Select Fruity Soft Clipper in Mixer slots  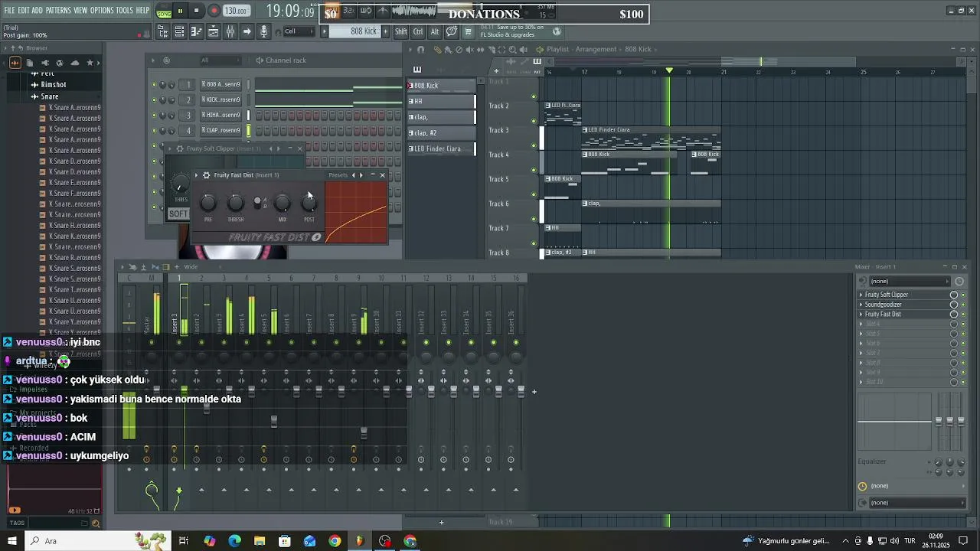[902, 295]
